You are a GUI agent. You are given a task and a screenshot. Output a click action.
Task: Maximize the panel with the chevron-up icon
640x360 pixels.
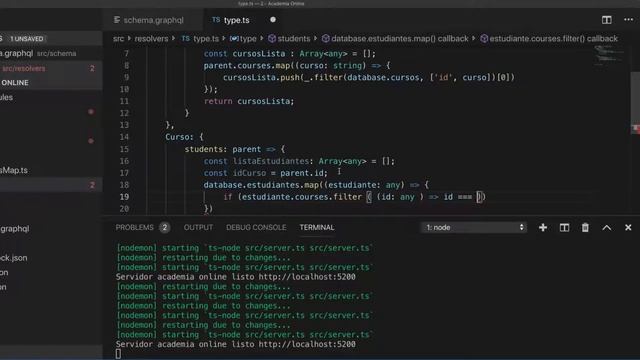tap(607, 228)
